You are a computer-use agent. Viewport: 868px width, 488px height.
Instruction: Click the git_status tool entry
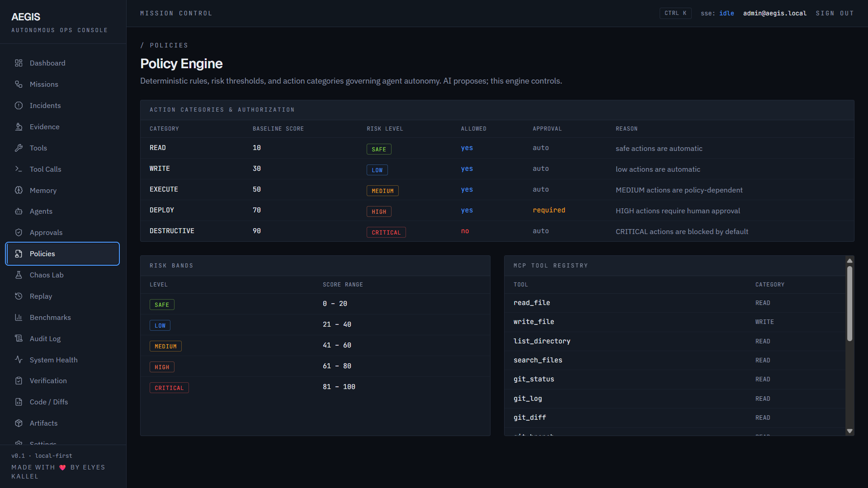click(533, 379)
